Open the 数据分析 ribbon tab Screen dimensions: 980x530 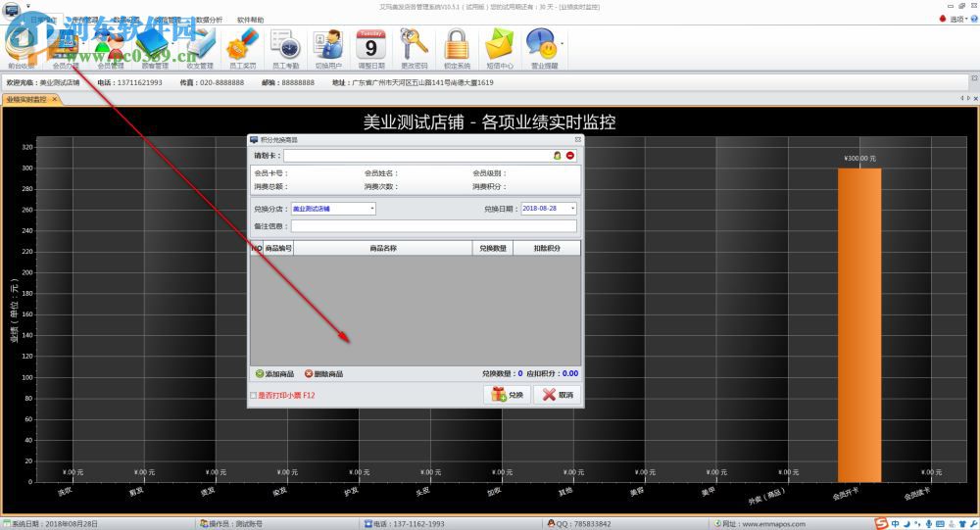(209, 20)
